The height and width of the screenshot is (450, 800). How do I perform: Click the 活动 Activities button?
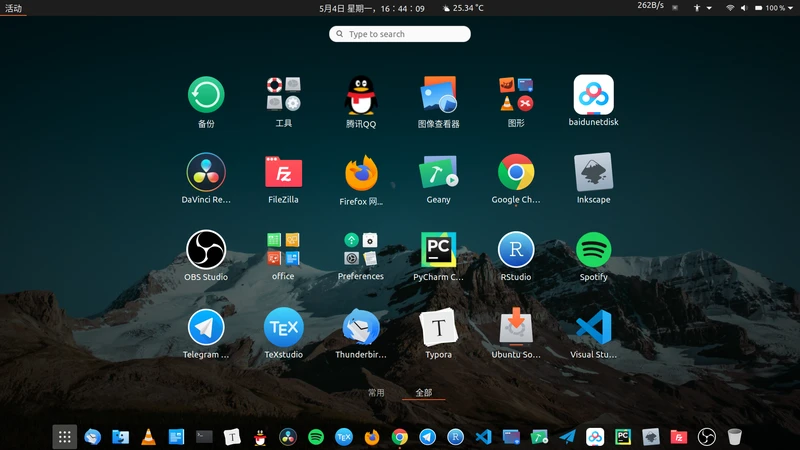[14, 8]
